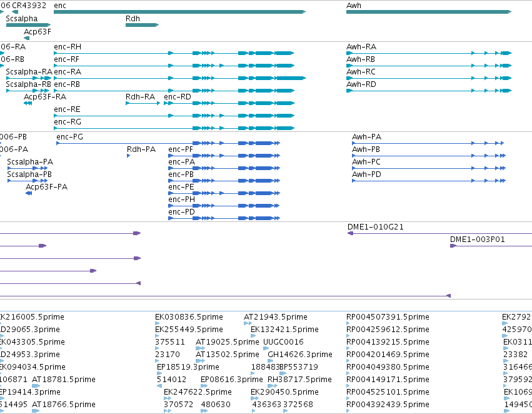Choose transcript enc-RE label

67,109
